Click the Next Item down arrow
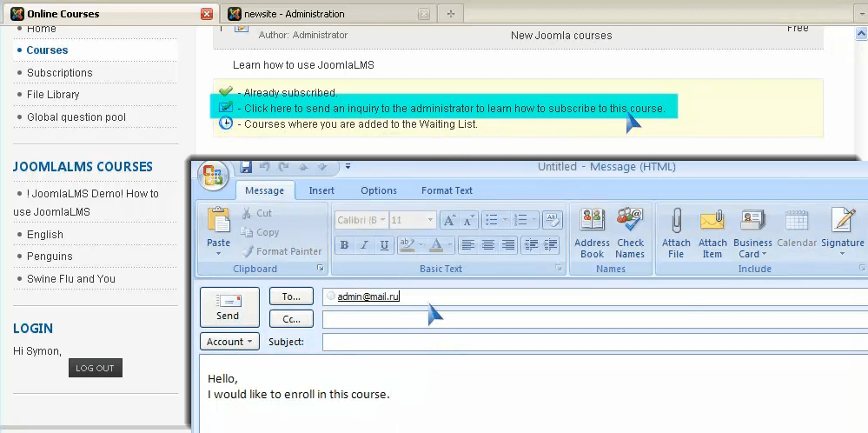Image resolution: width=868 pixels, height=433 pixels. 322,167
